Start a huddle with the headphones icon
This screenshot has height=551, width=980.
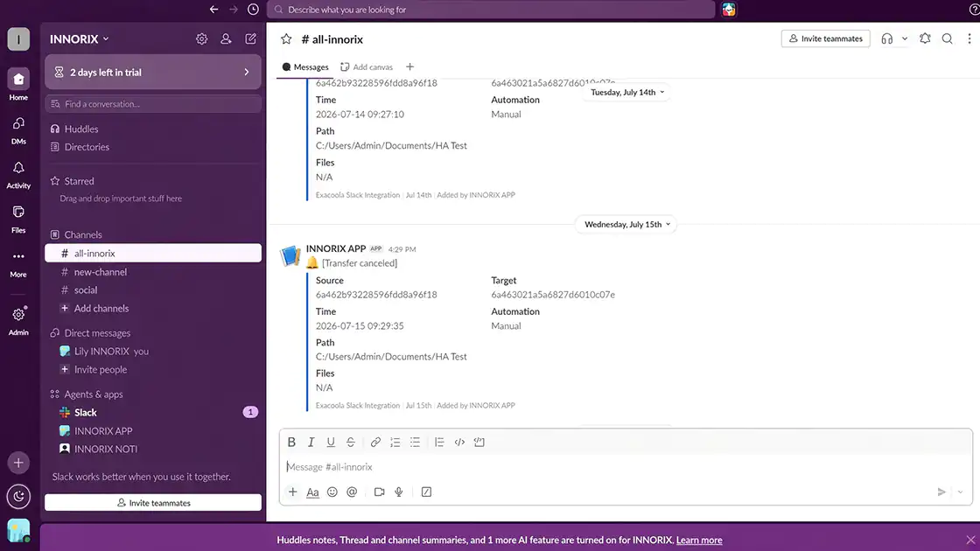pos(887,38)
